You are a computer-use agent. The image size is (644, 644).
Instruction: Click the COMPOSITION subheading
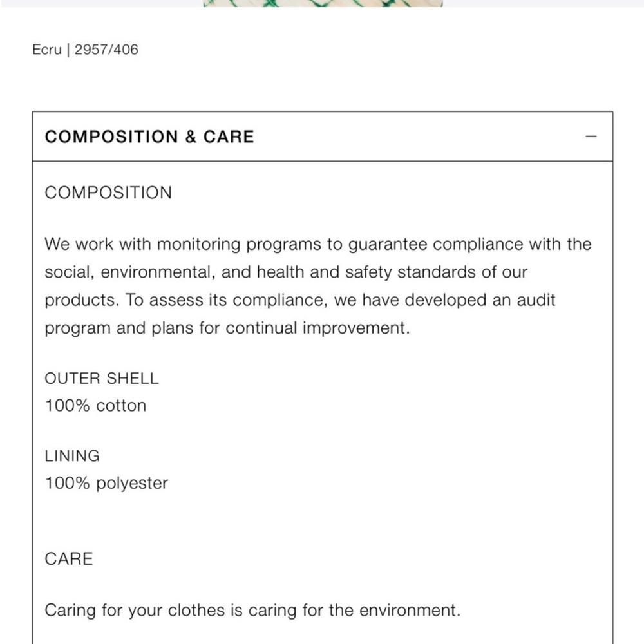click(x=108, y=193)
